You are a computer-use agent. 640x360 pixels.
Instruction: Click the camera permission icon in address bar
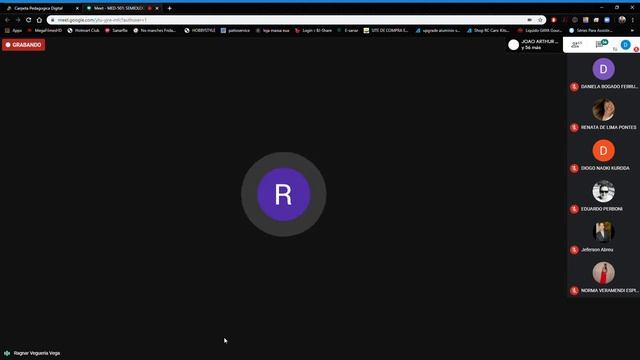[x=529, y=20]
